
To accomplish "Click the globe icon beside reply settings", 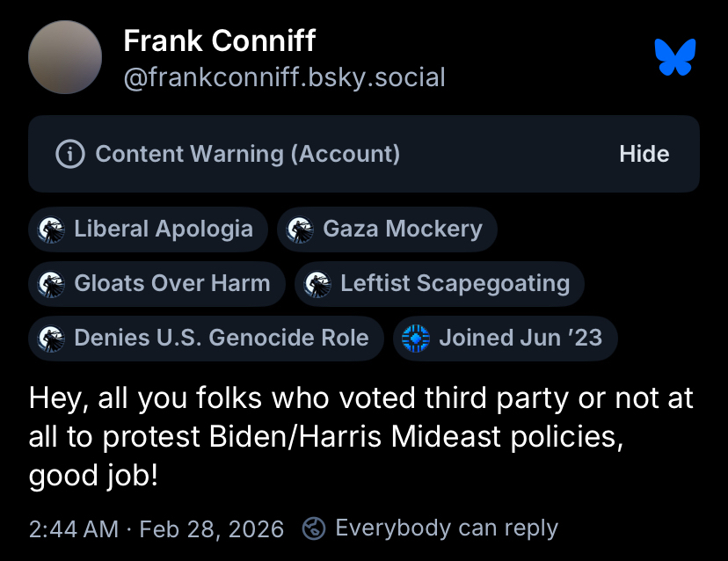I will [x=313, y=528].
